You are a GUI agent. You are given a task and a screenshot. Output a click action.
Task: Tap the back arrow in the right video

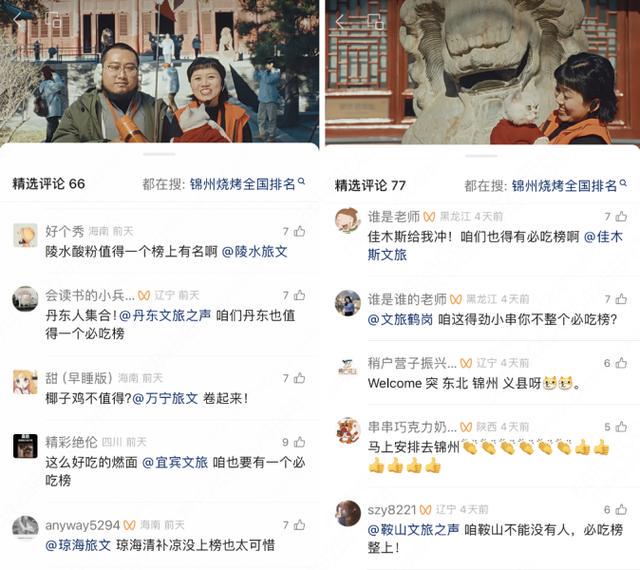(x=340, y=21)
